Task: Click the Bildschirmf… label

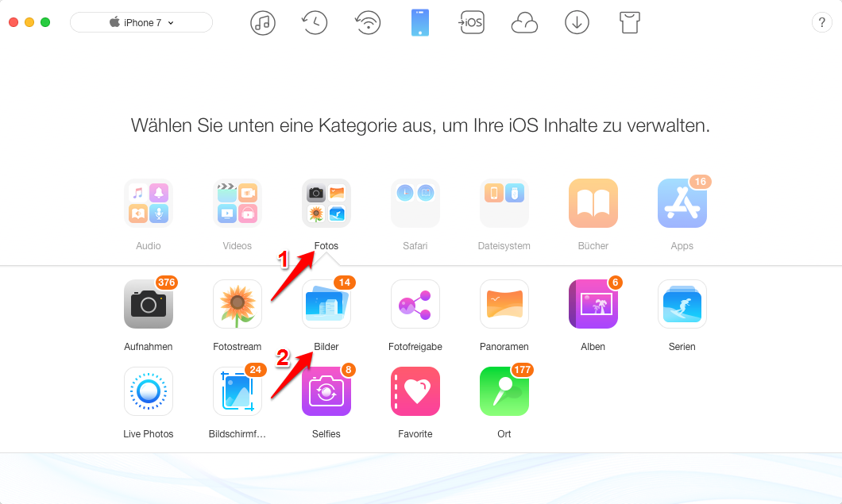Action: 238,433
